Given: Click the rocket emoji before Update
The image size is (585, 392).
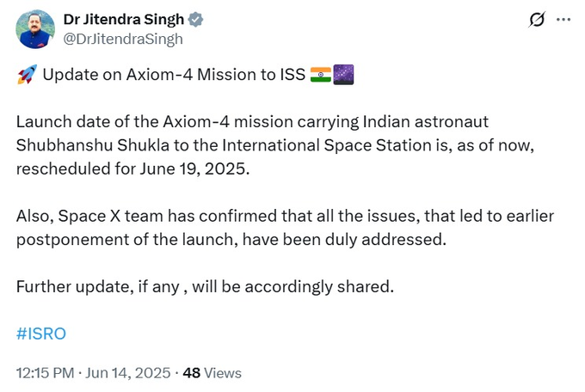Looking at the screenshot, I should 28,74.
